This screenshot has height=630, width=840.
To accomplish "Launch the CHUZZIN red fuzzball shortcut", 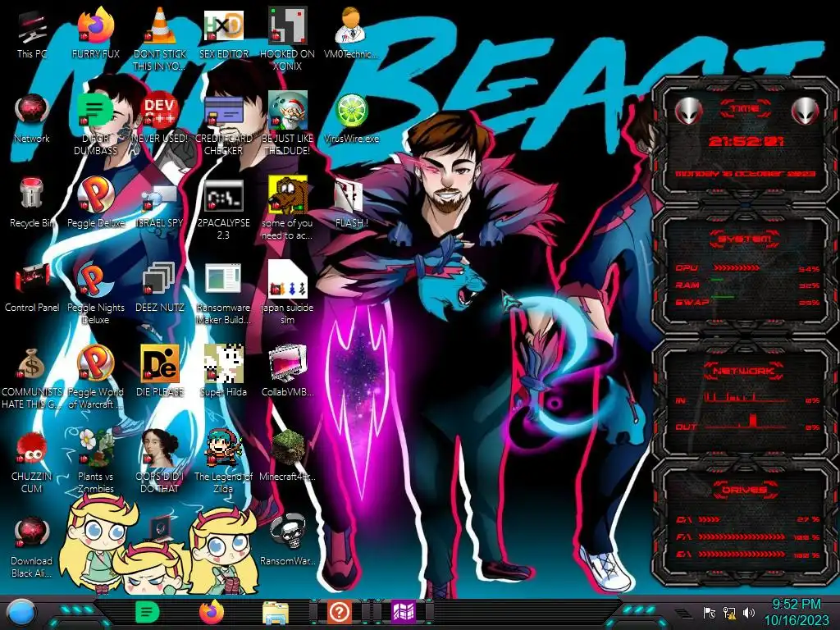I will [x=32, y=462].
